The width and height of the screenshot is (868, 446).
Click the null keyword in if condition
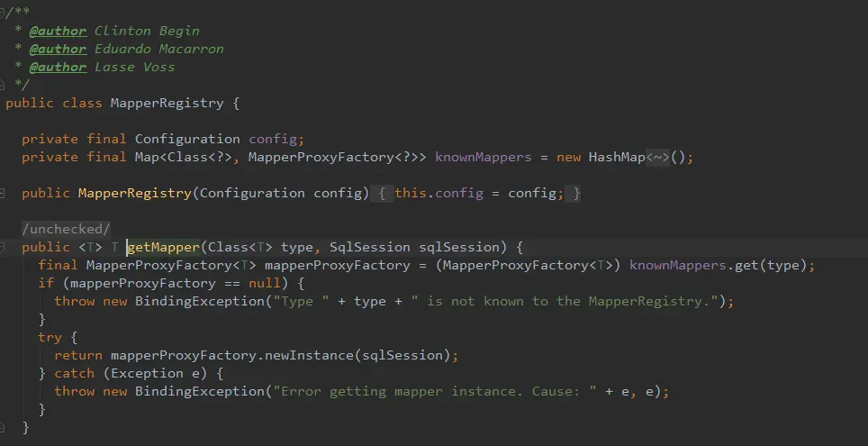click(264, 284)
